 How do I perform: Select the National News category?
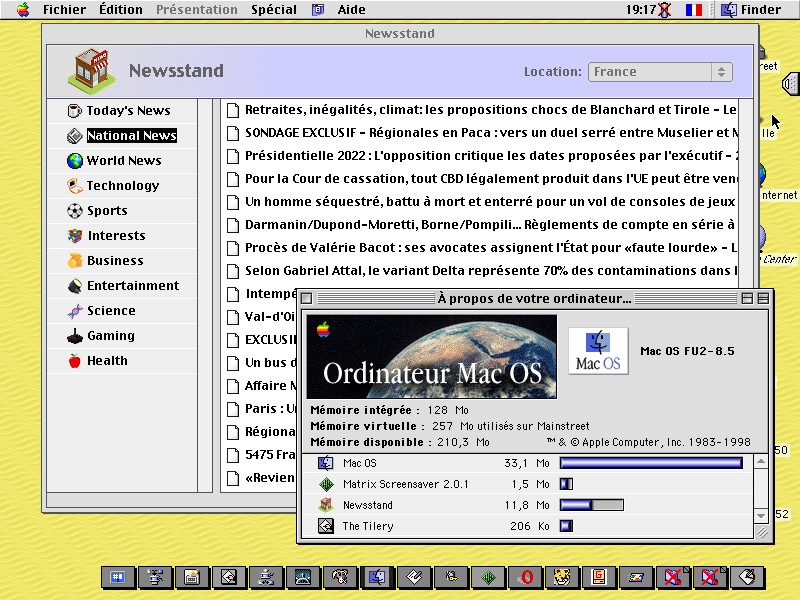pos(122,136)
